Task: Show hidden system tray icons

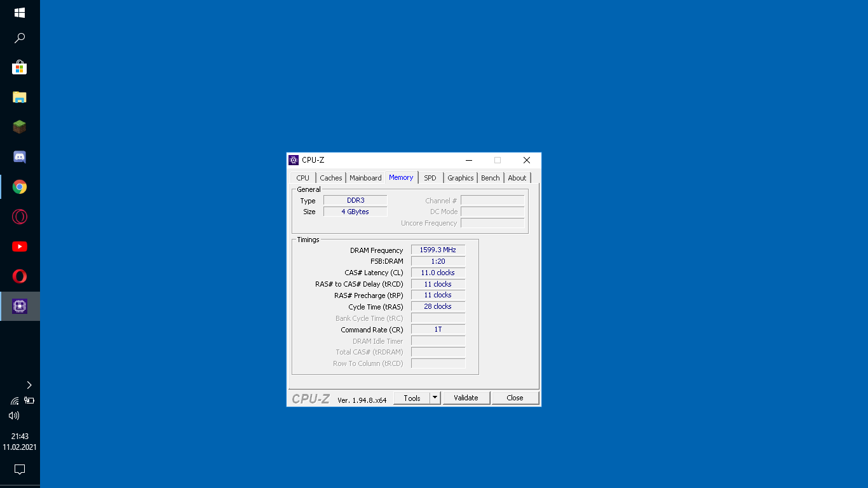Action: (x=29, y=385)
